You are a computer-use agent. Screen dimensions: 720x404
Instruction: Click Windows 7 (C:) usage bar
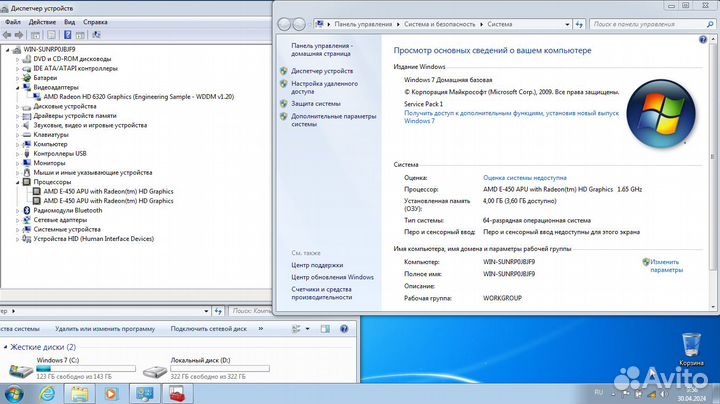86,369
